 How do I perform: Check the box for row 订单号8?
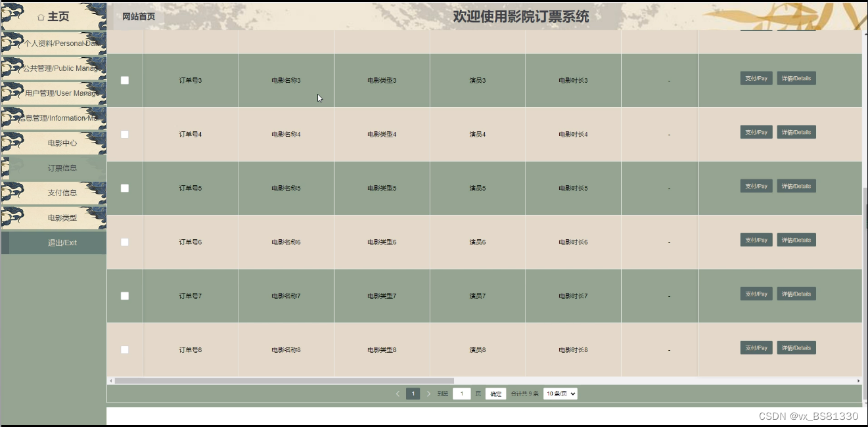coord(125,349)
